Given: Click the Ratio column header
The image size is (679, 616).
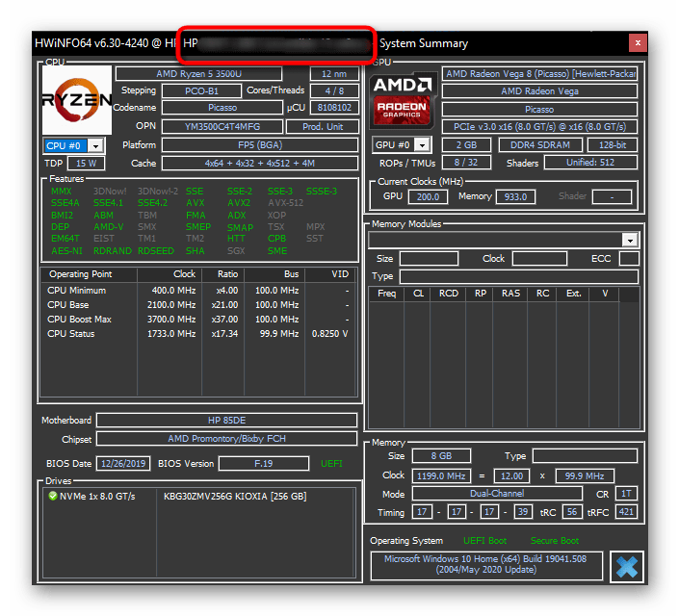Looking at the screenshot, I should point(222,274).
